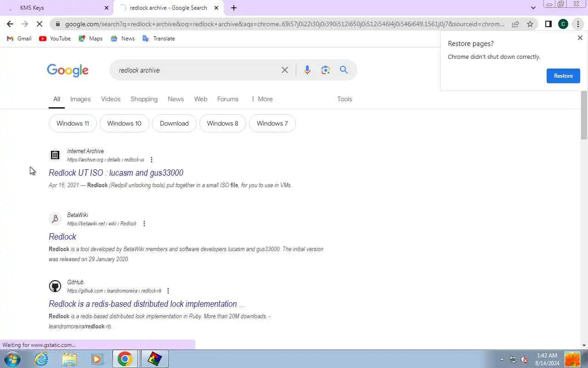The width and height of the screenshot is (588, 368).
Task: Open the News bookmark
Action: tap(123, 39)
